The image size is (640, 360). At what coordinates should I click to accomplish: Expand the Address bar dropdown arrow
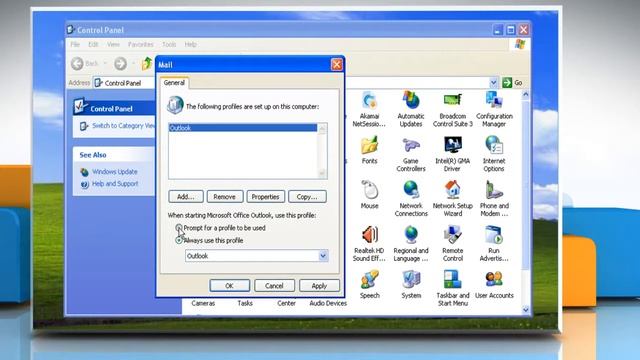493,83
